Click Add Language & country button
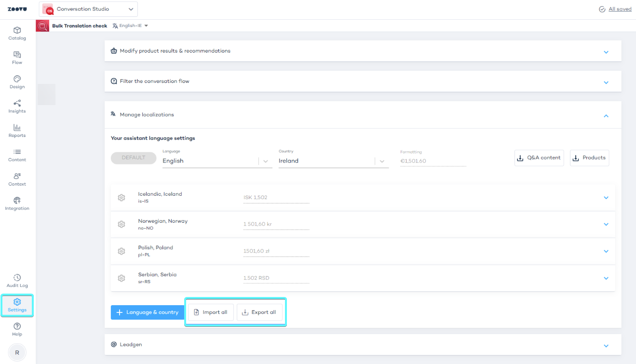 tap(148, 312)
